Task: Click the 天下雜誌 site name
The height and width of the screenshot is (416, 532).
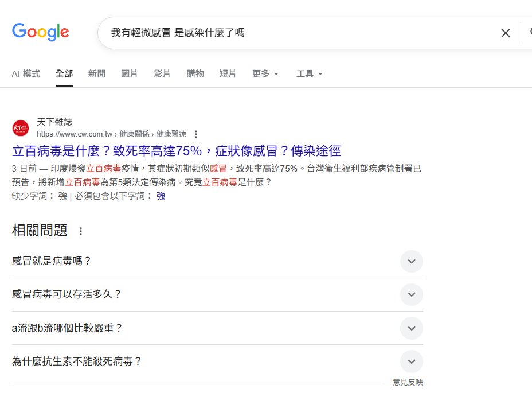Action: tap(54, 122)
